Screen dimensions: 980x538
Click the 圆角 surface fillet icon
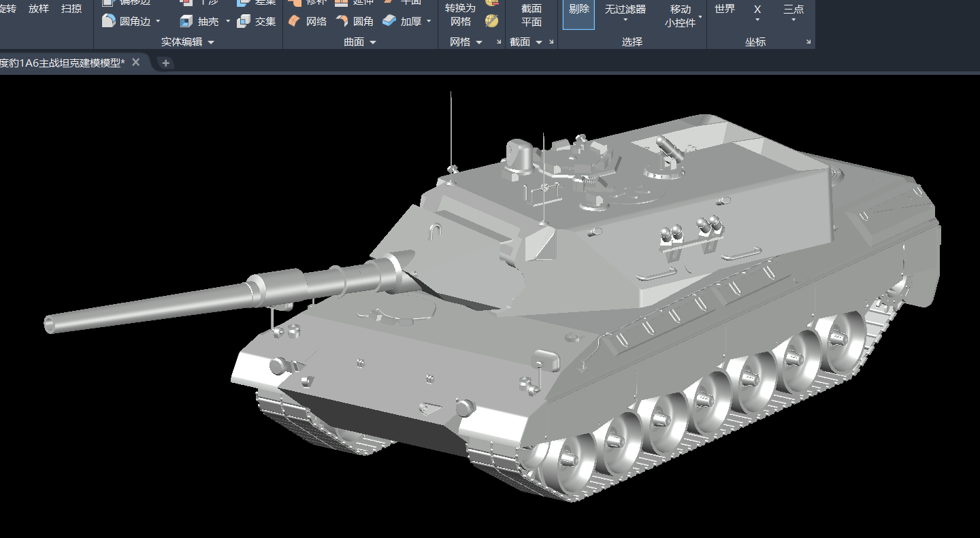[x=342, y=21]
